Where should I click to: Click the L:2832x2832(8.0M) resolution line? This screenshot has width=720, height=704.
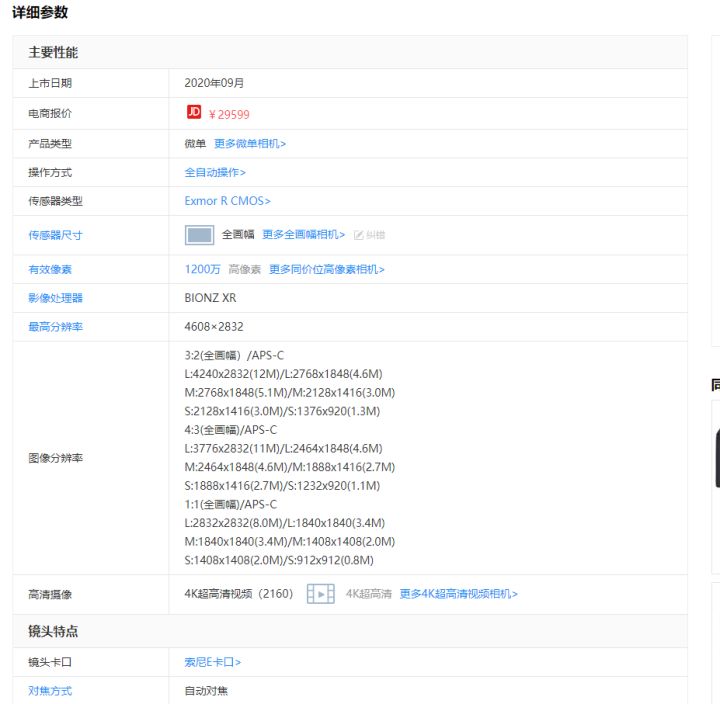[285, 523]
